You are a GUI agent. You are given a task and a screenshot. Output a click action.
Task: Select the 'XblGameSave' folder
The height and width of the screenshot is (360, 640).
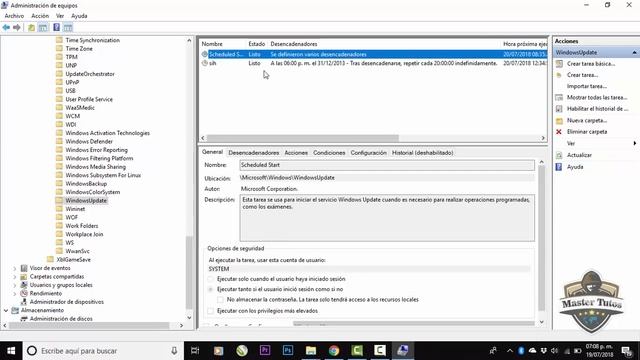pyautogui.click(x=73, y=260)
